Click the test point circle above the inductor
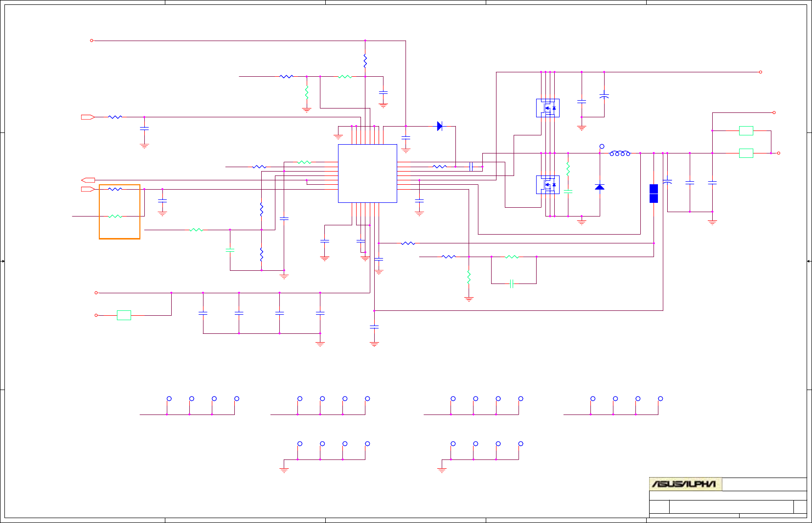812x523 pixels. tap(602, 147)
